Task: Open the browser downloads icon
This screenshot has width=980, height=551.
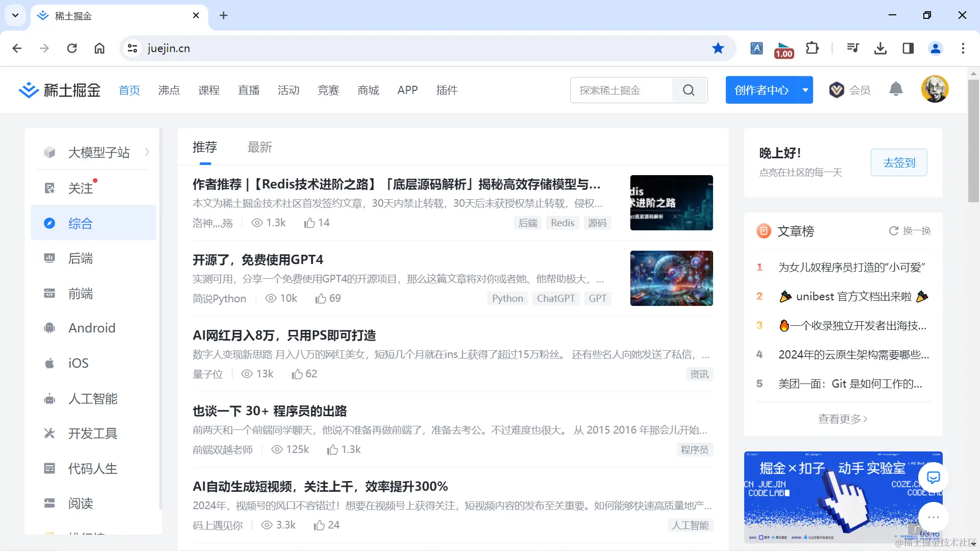Action: [x=880, y=48]
